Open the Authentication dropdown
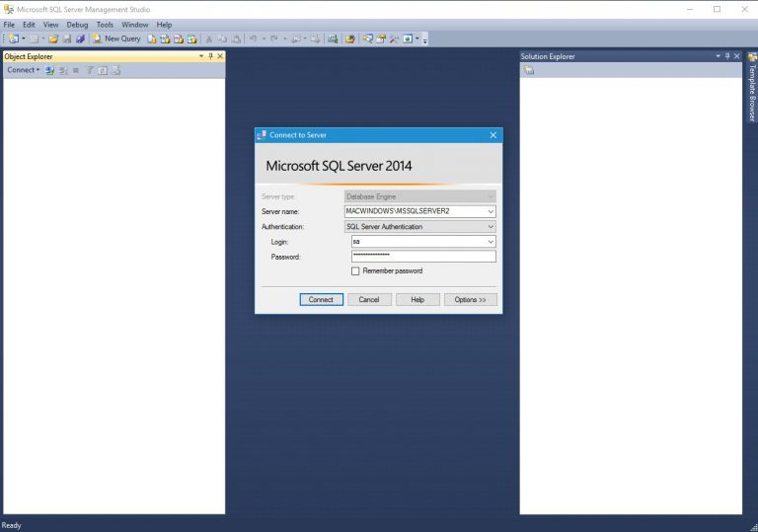 [x=491, y=227]
